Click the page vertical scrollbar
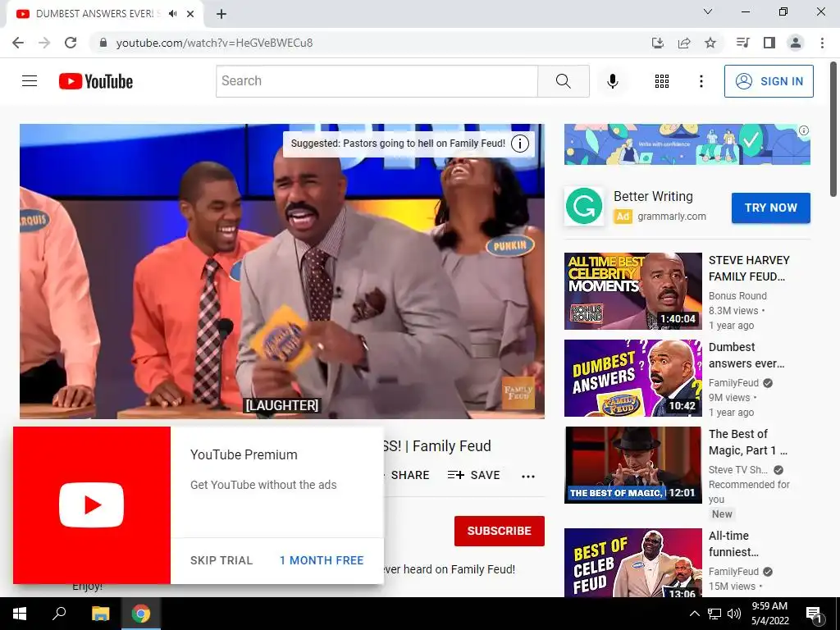Image resolution: width=840 pixels, height=630 pixels. 834,129
